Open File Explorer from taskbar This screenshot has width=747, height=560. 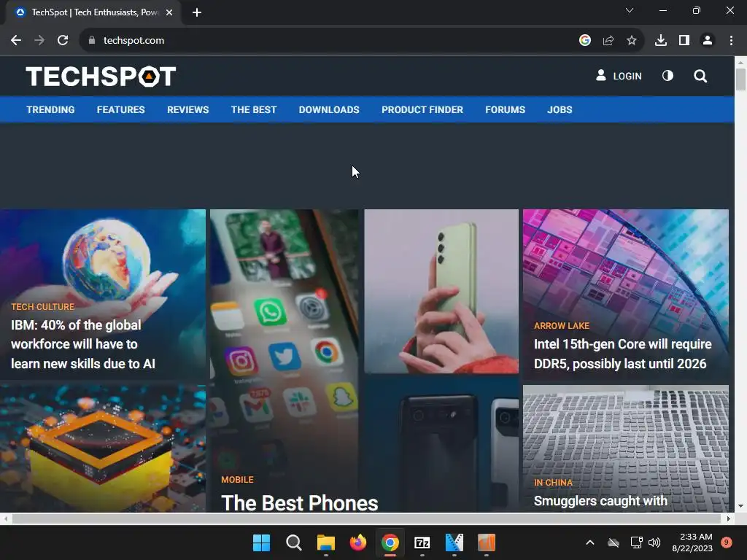(x=326, y=542)
